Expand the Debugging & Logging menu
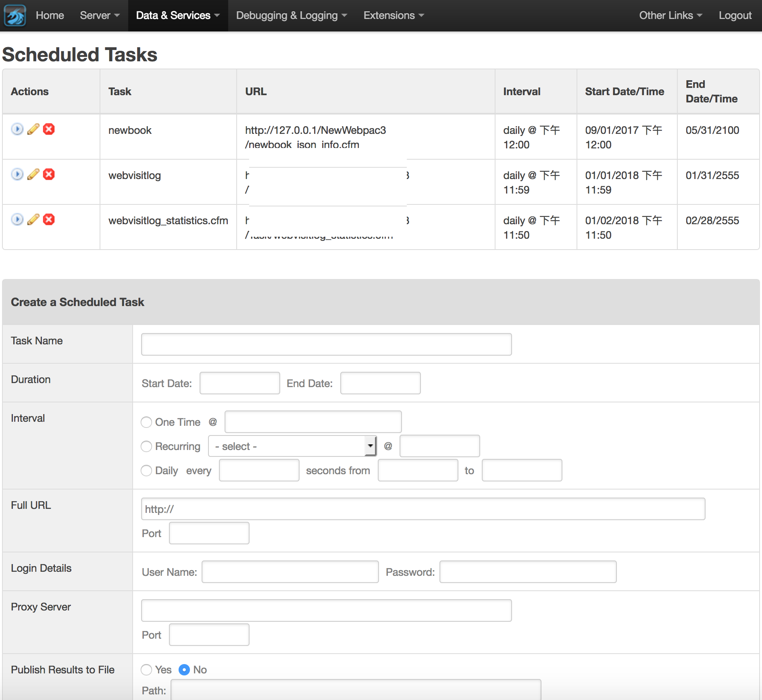The width and height of the screenshot is (762, 700). 291,15
